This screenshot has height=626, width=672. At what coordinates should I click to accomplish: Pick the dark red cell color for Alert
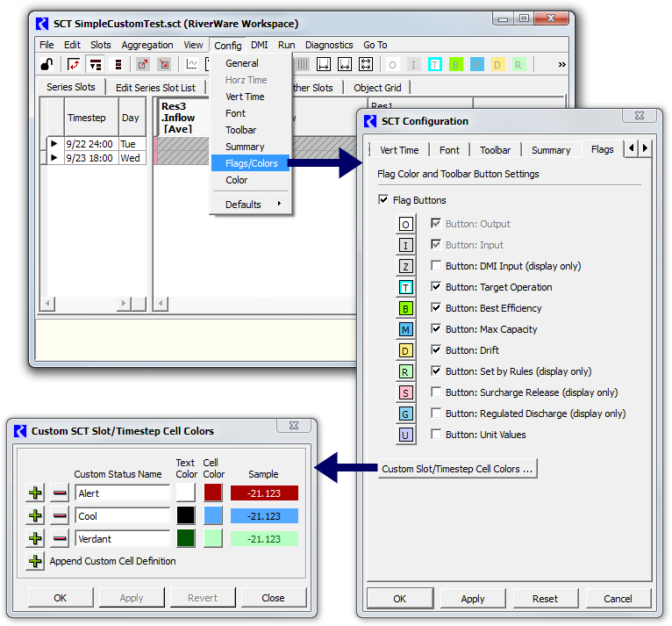[x=212, y=493]
